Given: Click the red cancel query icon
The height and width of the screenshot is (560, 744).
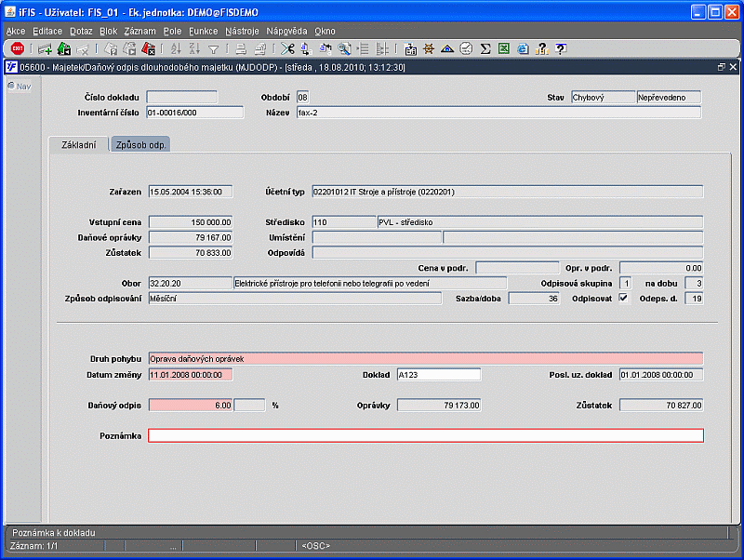Looking at the screenshot, I should pyautogui.click(x=149, y=48).
